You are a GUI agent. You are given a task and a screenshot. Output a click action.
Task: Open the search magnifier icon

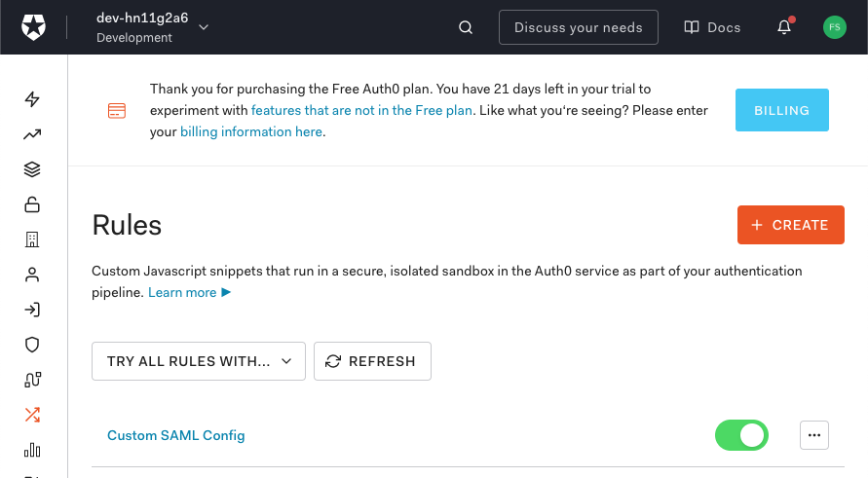coord(466,27)
